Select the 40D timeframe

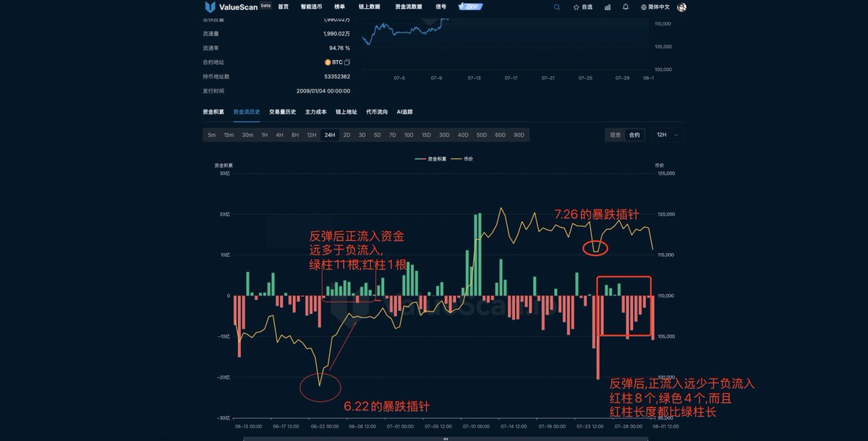(463, 134)
